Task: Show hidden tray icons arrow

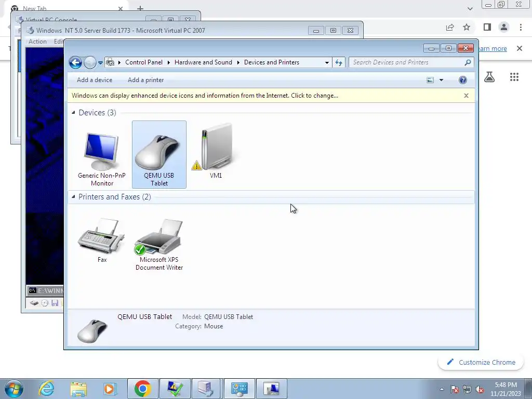Action: [x=442, y=390]
